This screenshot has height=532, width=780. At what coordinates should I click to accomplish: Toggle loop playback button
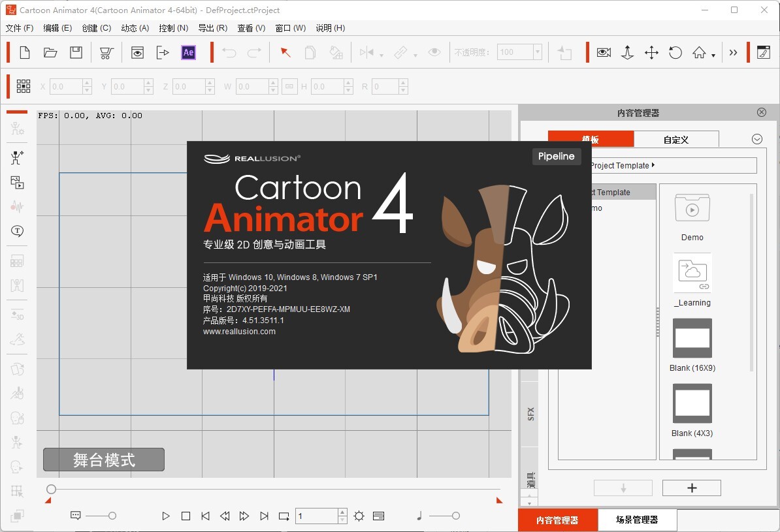284,516
